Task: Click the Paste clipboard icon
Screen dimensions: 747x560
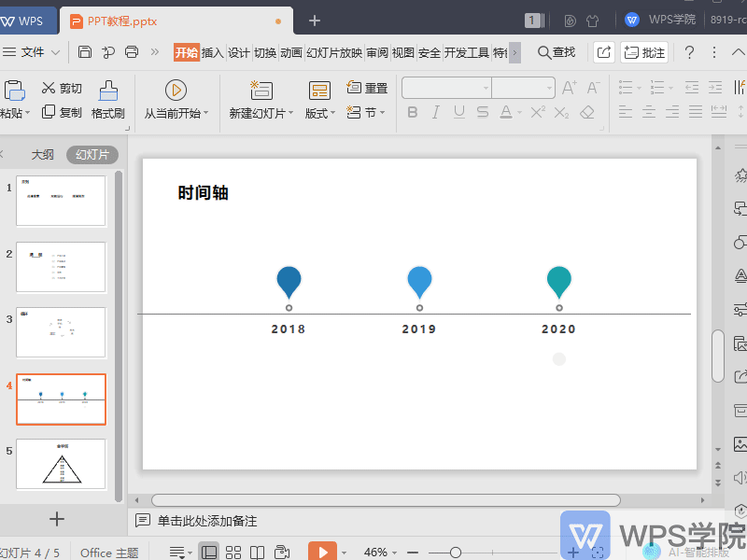Action: [14, 91]
